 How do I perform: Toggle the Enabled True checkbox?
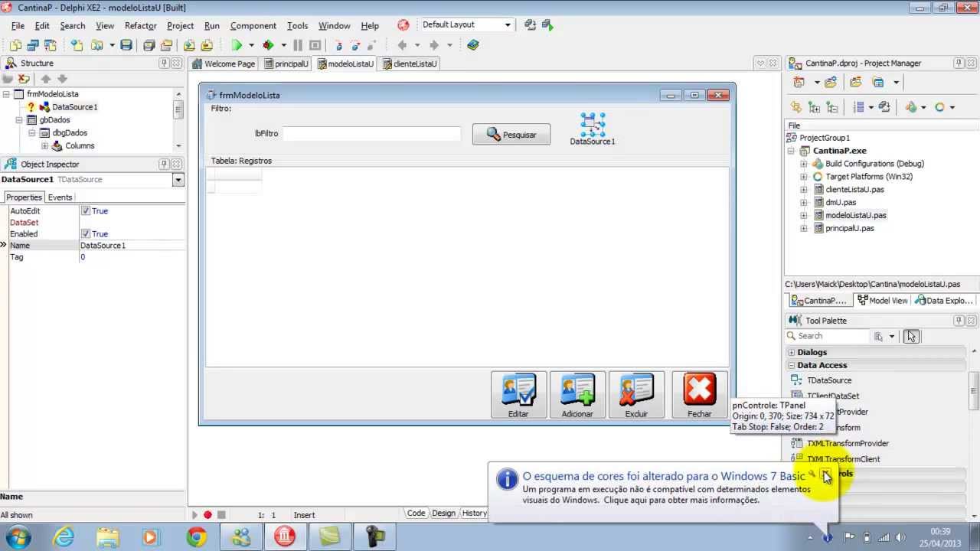point(86,233)
